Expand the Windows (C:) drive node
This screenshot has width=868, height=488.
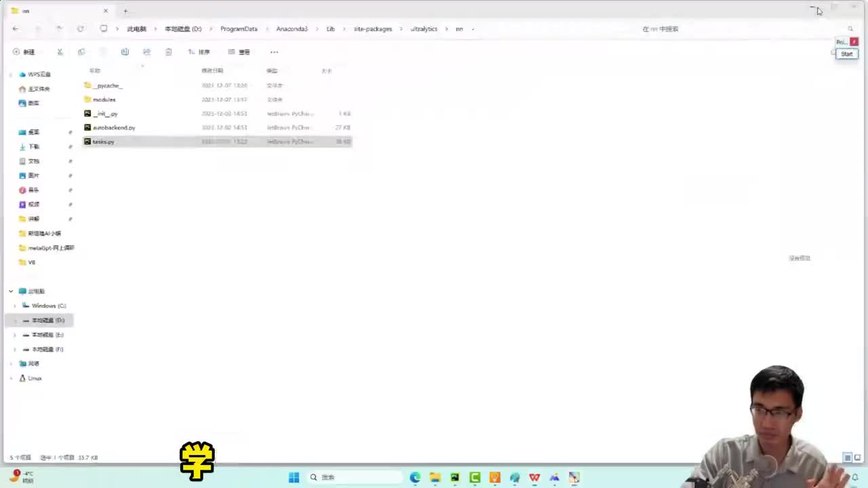15,306
